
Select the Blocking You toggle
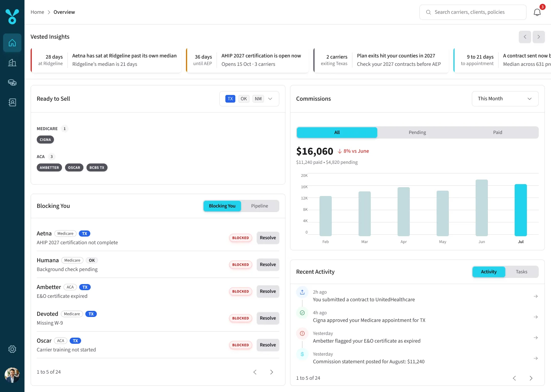click(x=222, y=206)
